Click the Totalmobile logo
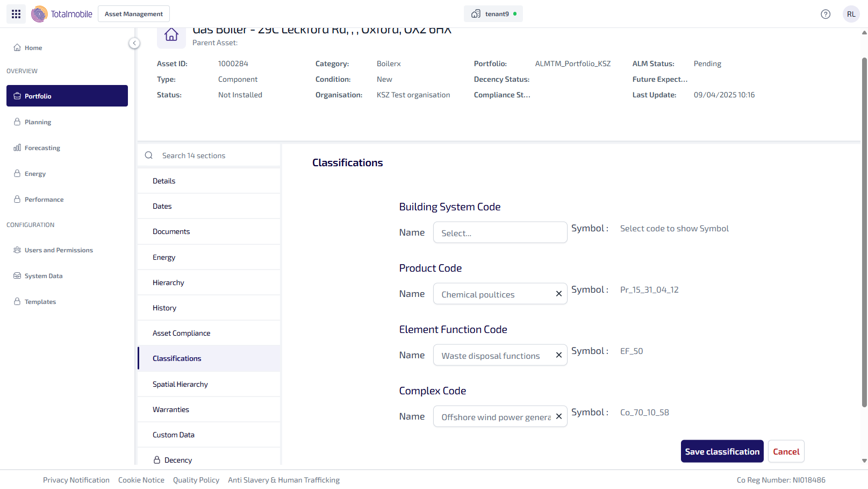 pos(62,14)
